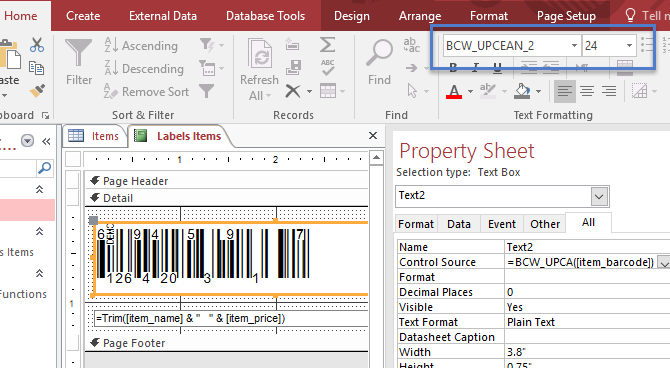This screenshot has height=368, width=670.
Task: Open Property Sheet Format tab
Action: 416,224
